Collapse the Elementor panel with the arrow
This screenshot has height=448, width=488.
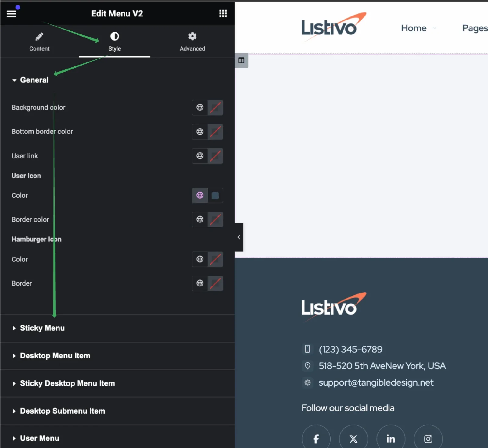239,237
